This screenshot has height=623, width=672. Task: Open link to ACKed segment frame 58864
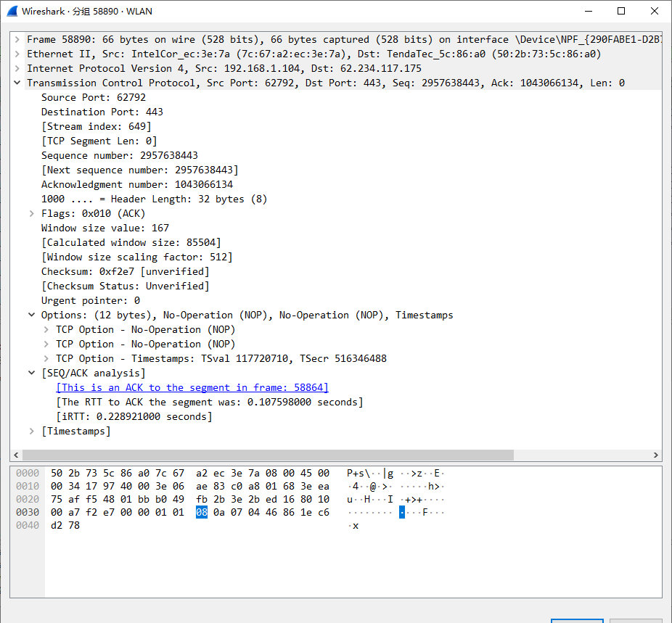coord(192,387)
